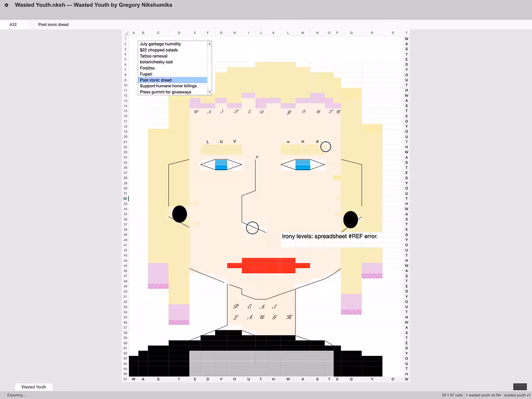Click the flower icon in the title bar

[x=6, y=5]
